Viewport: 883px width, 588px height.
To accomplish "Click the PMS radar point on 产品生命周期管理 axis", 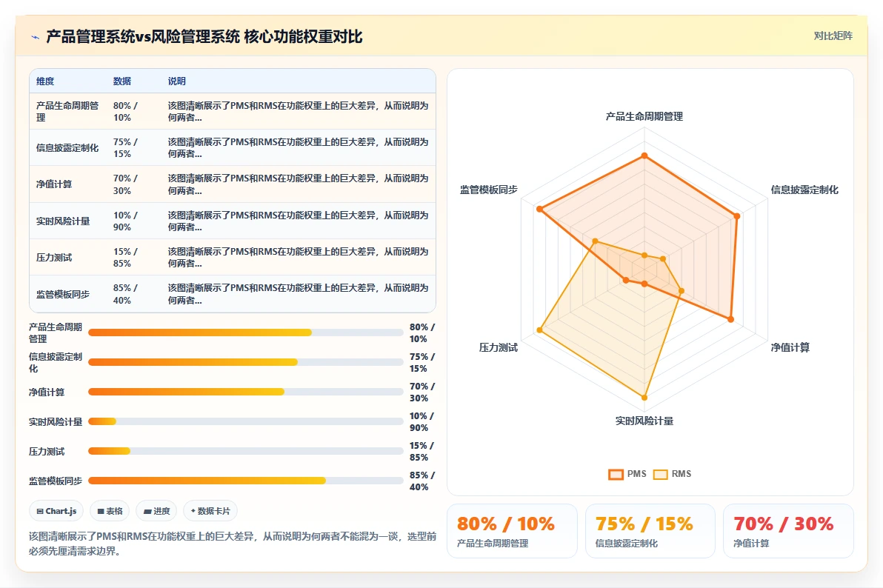I will click(x=644, y=156).
